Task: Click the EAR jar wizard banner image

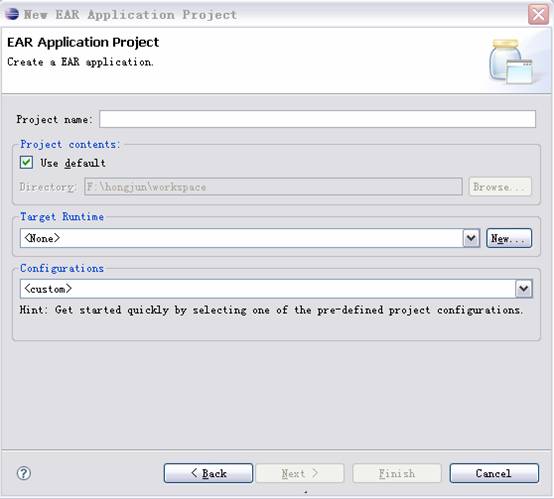Action: point(512,61)
